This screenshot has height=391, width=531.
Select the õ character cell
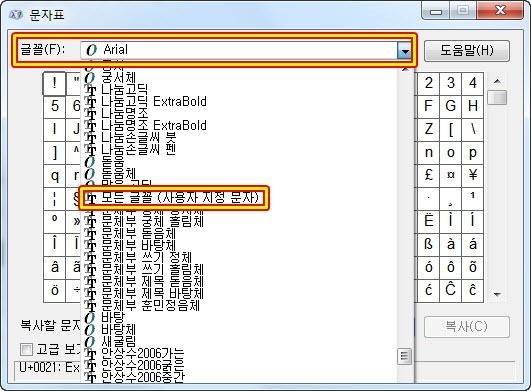coord(472,268)
